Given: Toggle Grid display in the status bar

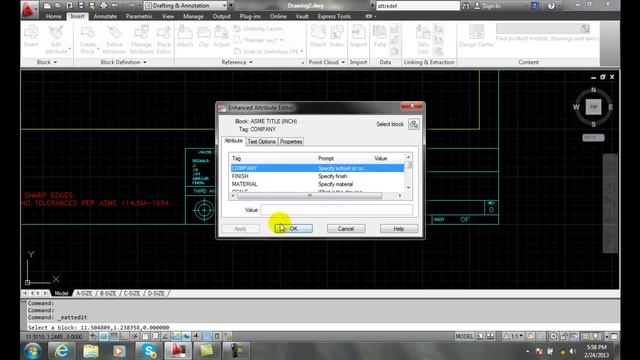Looking at the screenshot, I should pos(114,336).
